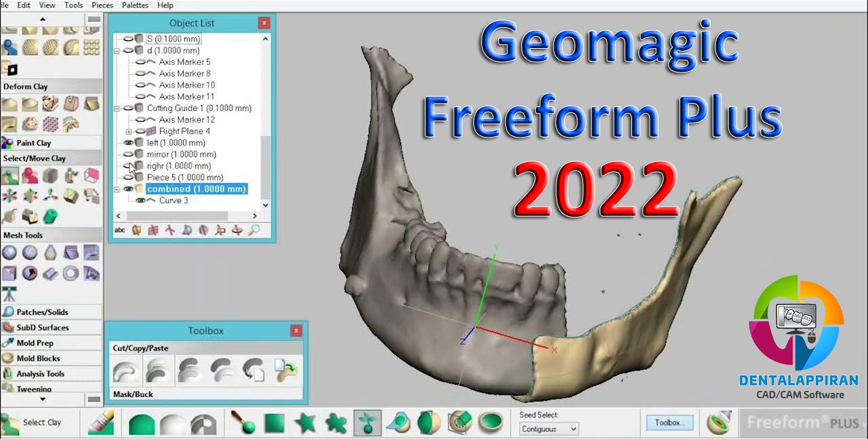Viewport: 868px width, 439px height.
Task: Click the pink dotted lattice icon under Deform Clay
Action: [50, 124]
